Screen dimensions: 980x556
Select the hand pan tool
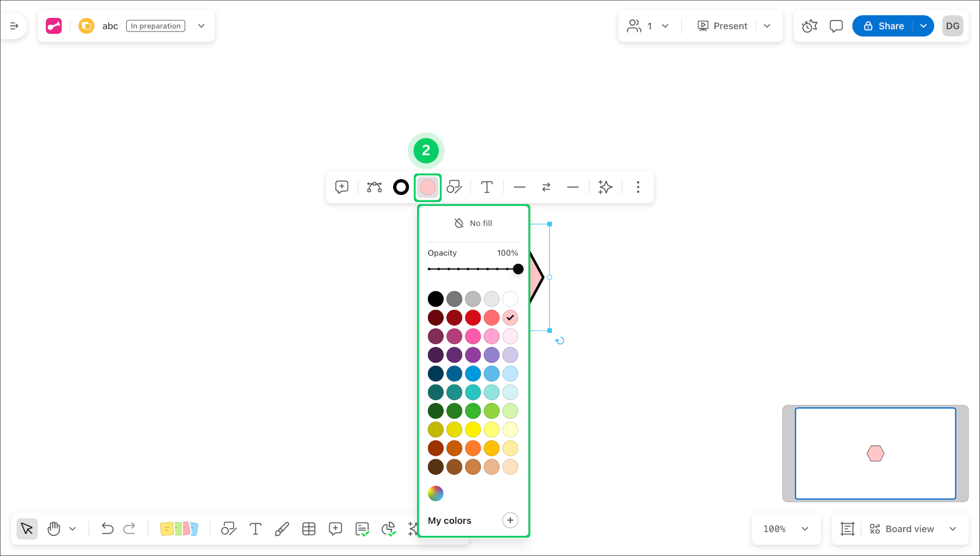[53, 528]
